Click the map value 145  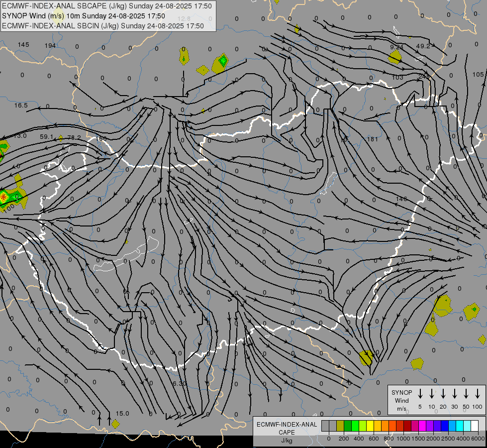tap(23, 45)
